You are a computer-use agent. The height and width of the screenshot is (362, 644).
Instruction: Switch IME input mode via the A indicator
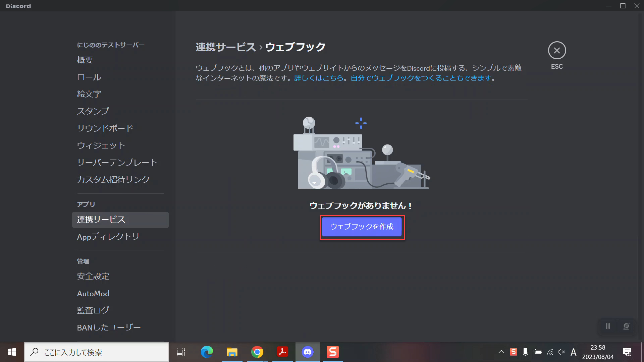click(x=574, y=352)
